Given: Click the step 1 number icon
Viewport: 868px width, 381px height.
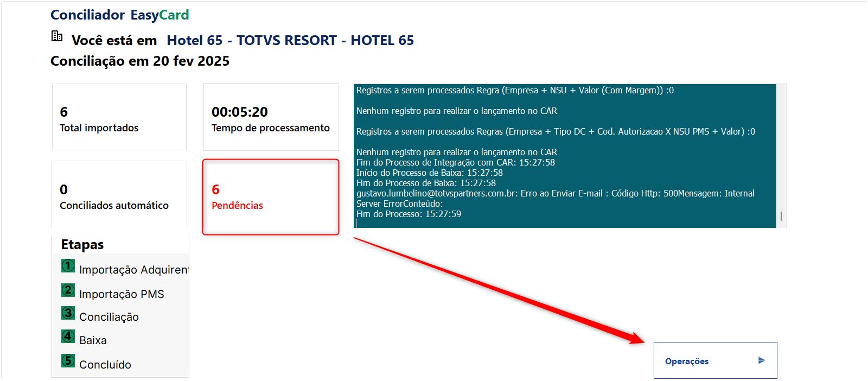Looking at the screenshot, I should [x=68, y=266].
